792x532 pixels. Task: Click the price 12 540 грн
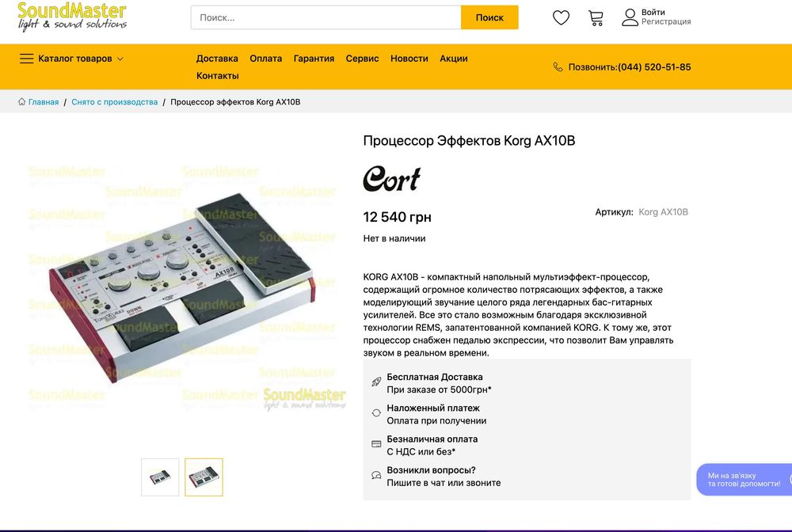[397, 217]
